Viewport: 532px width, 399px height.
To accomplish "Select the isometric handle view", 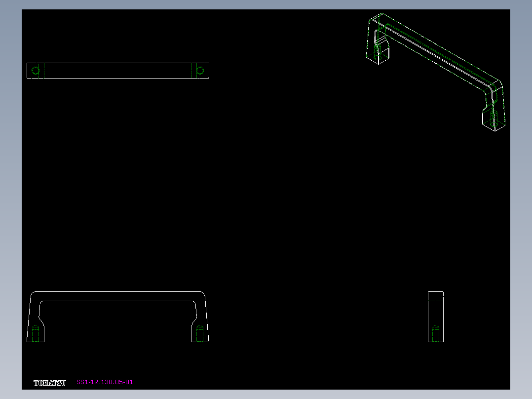I will click(436, 72).
